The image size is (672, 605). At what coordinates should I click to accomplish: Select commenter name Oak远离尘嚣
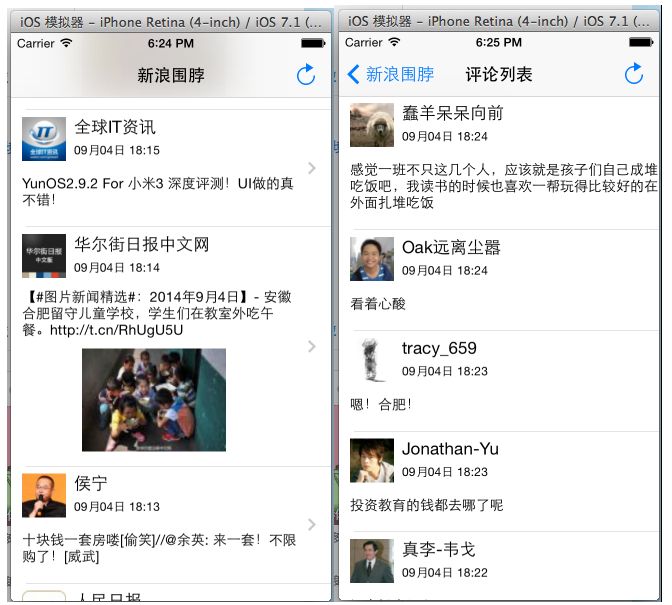tap(451, 247)
